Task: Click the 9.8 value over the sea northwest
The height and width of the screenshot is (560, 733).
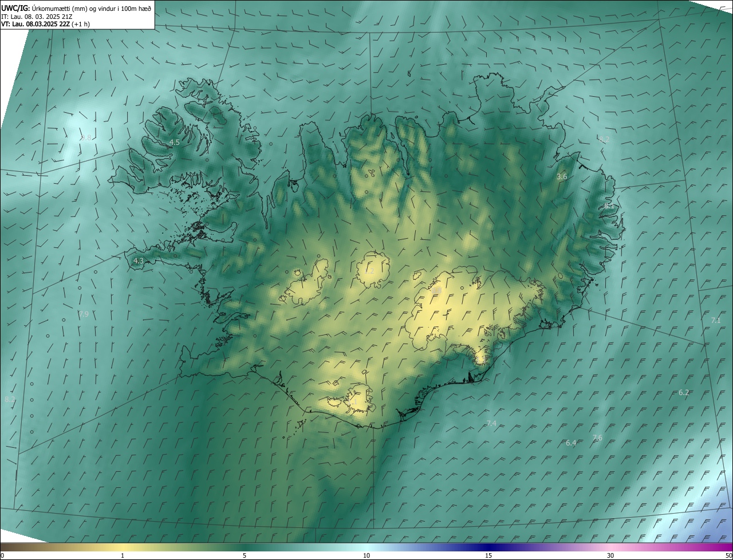Action: (x=86, y=138)
